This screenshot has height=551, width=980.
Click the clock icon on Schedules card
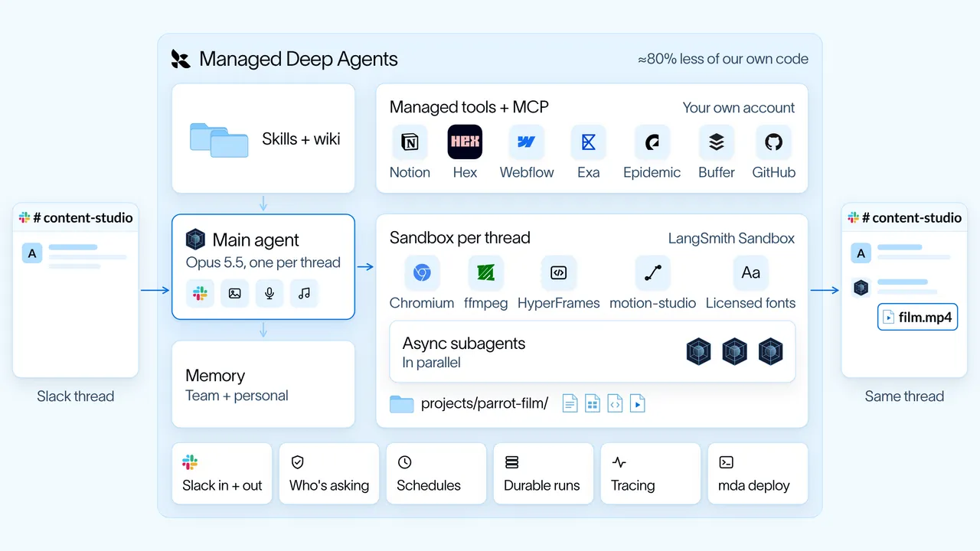(405, 462)
